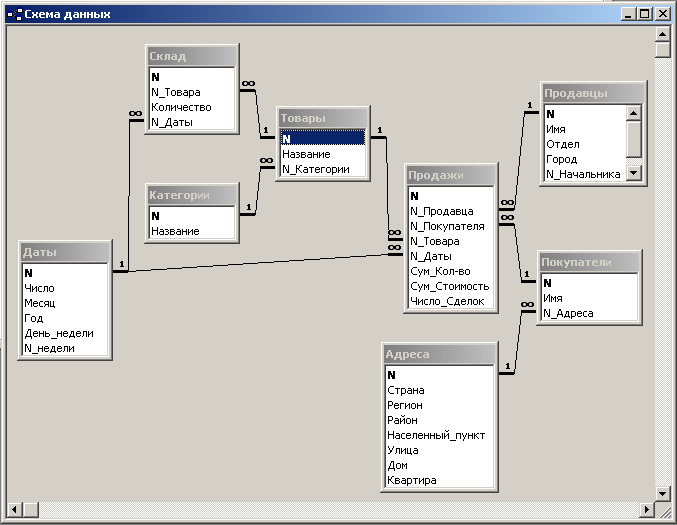Select the Даты table title bar
This screenshot has width=677, height=525.
pos(65,252)
